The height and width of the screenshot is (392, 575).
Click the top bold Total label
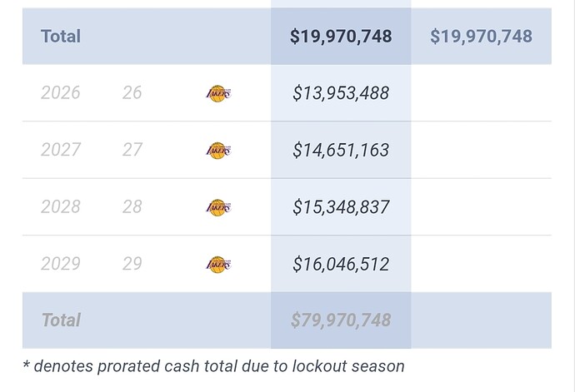point(61,37)
